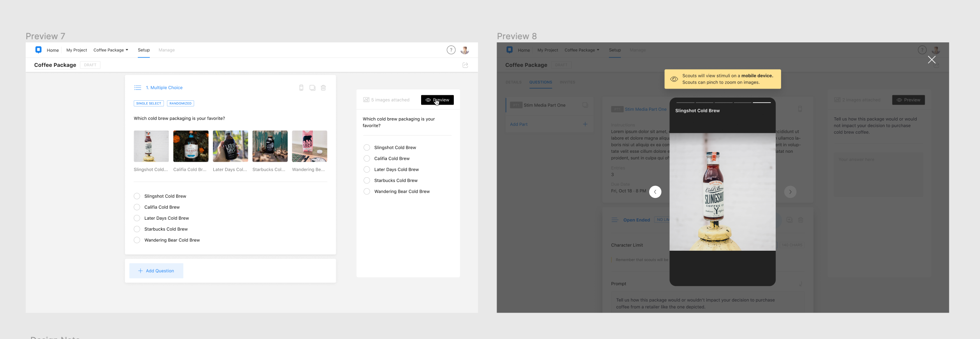The image size is (980, 339).
Task: Click the RANDOMIZED tag
Action: (x=181, y=103)
